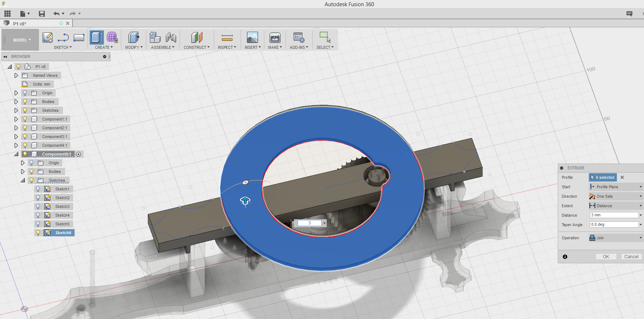
Task: Select the Select tool icon
Action: 325,37
